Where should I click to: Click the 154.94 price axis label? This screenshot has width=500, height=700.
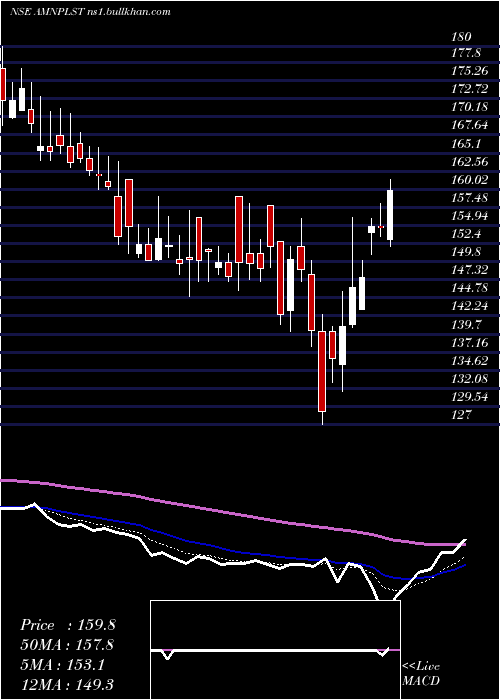470,216
